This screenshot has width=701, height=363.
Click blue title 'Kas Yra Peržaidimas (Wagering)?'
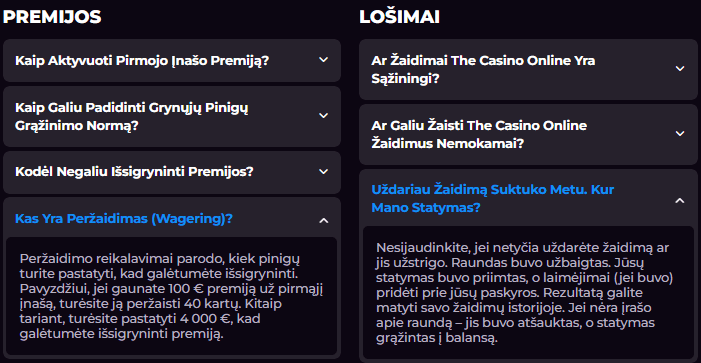(124, 219)
